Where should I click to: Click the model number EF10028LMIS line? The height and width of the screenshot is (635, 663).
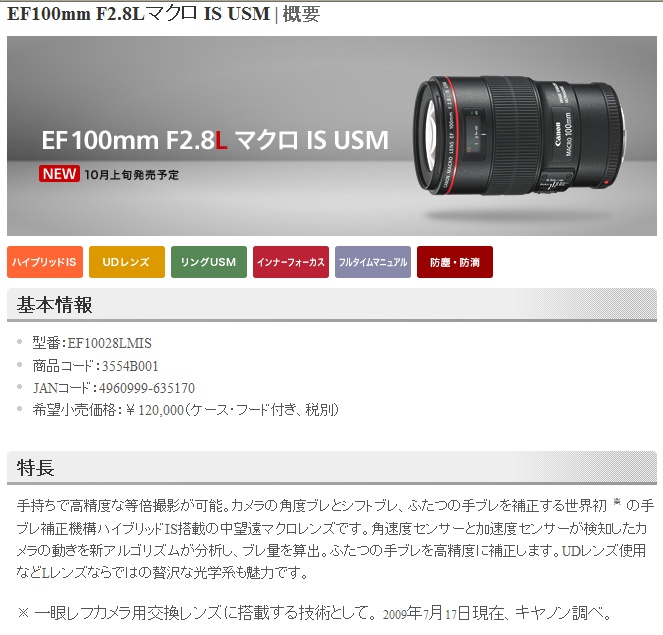[x=92, y=343]
